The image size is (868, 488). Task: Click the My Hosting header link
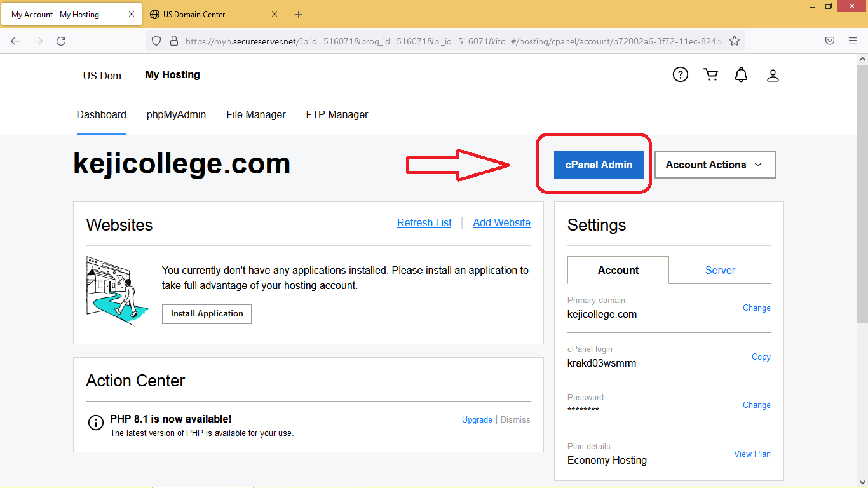[173, 75]
